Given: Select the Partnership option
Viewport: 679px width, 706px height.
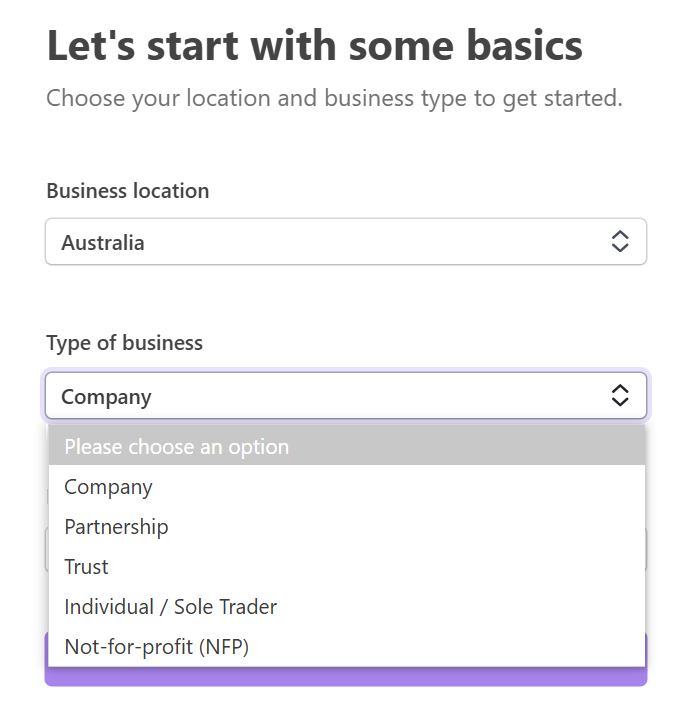Looking at the screenshot, I should [117, 527].
